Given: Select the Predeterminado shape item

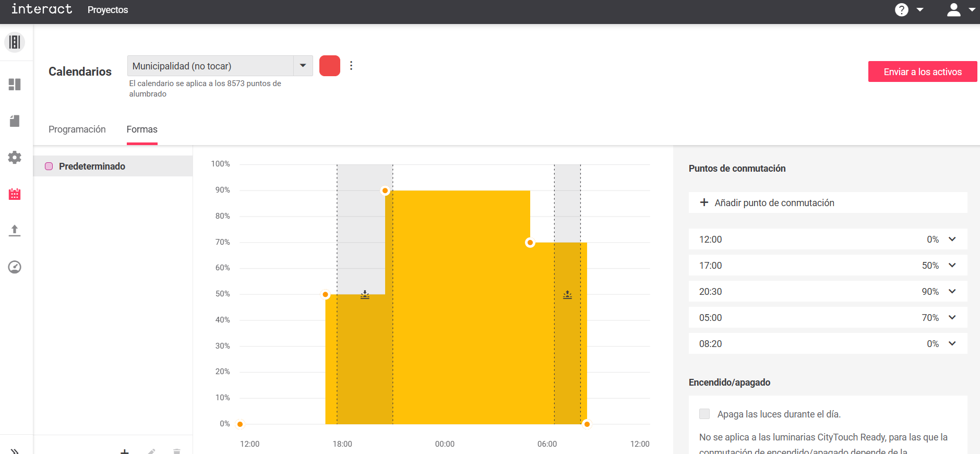Looking at the screenshot, I should [92, 166].
